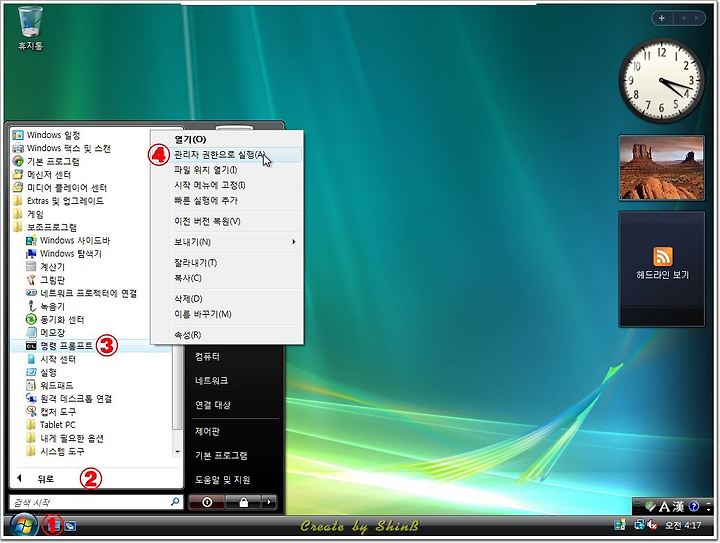720x543 pixels.
Task: Click the muted volume tray icon
Action: [652, 525]
